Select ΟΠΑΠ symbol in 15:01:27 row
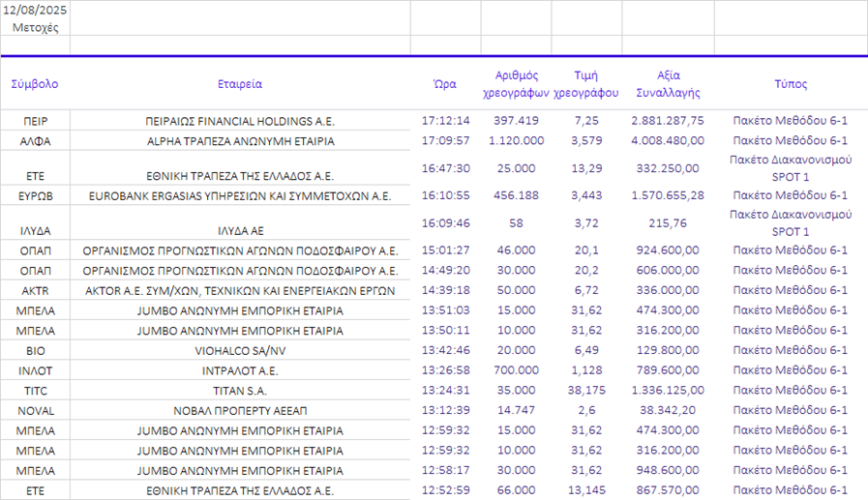Image resolution: width=868 pixels, height=500 pixels. [36, 250]
